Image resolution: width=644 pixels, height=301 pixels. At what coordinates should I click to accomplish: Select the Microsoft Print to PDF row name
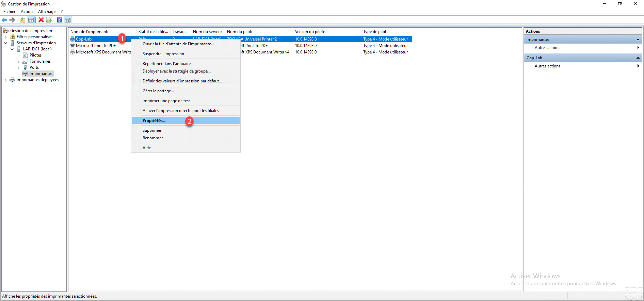point(96,46)
